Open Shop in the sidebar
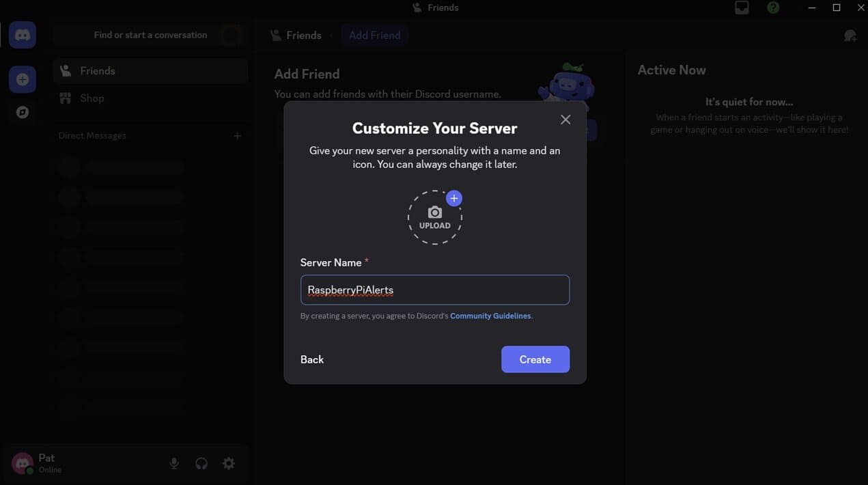The width and height of the screenshot is (868, 485). pos(150,98)
